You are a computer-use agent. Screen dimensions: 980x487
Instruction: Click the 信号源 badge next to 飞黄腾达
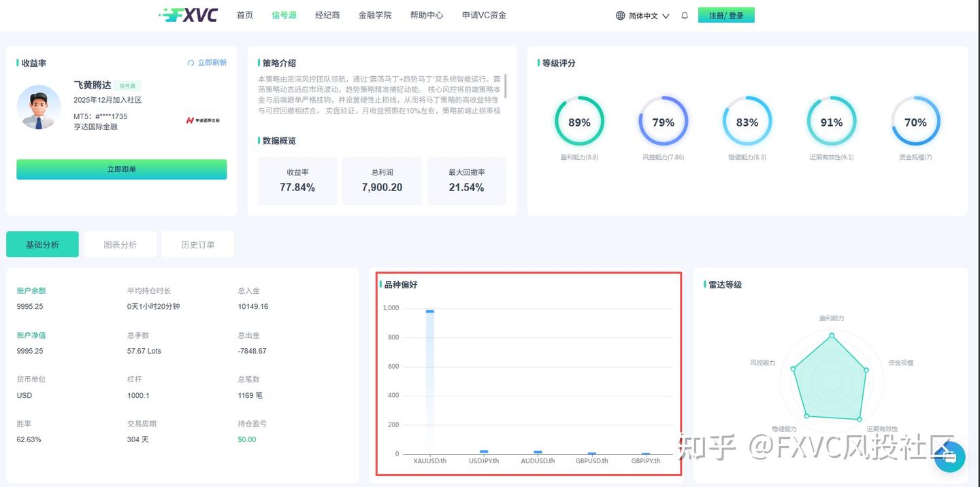coord(127,85)
